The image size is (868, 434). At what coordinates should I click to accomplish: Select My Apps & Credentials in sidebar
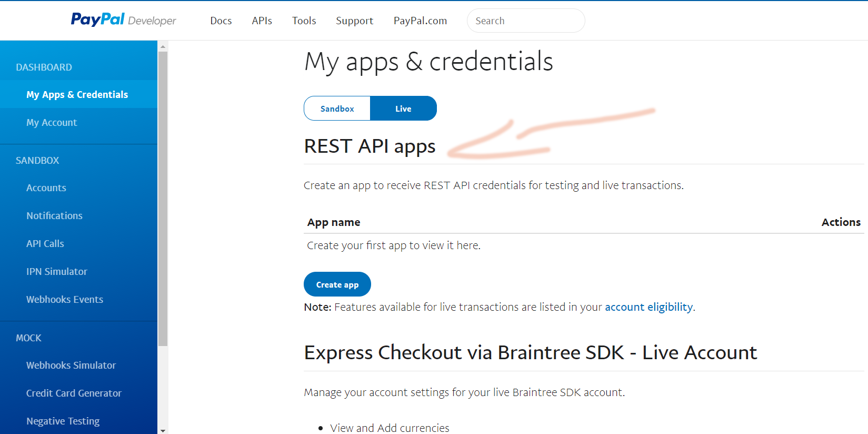[77, 95]
